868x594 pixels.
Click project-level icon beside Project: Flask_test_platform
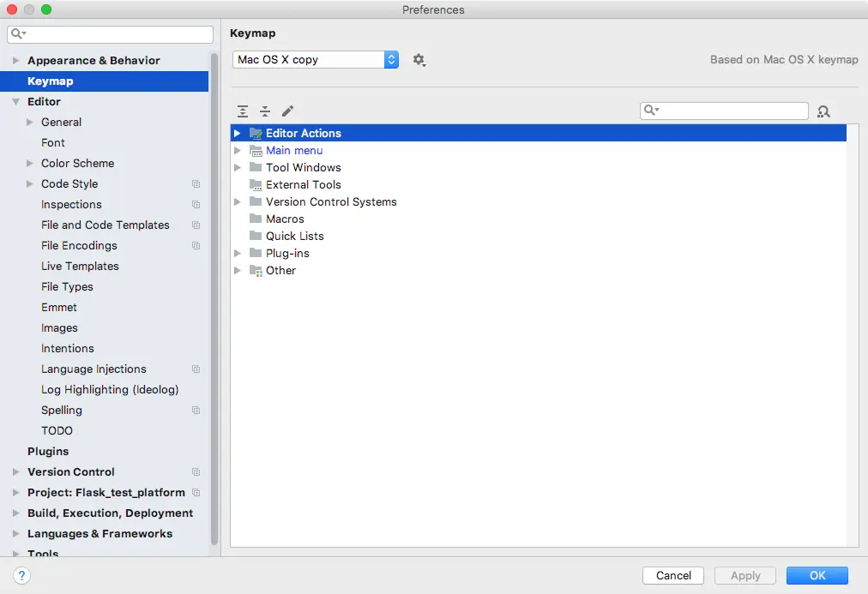(196, 492)
